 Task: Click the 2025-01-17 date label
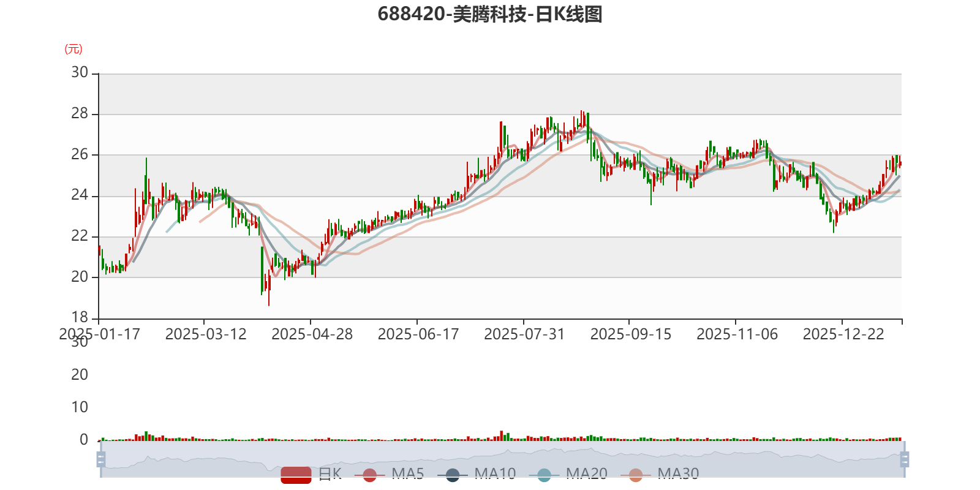coord(99,334)
